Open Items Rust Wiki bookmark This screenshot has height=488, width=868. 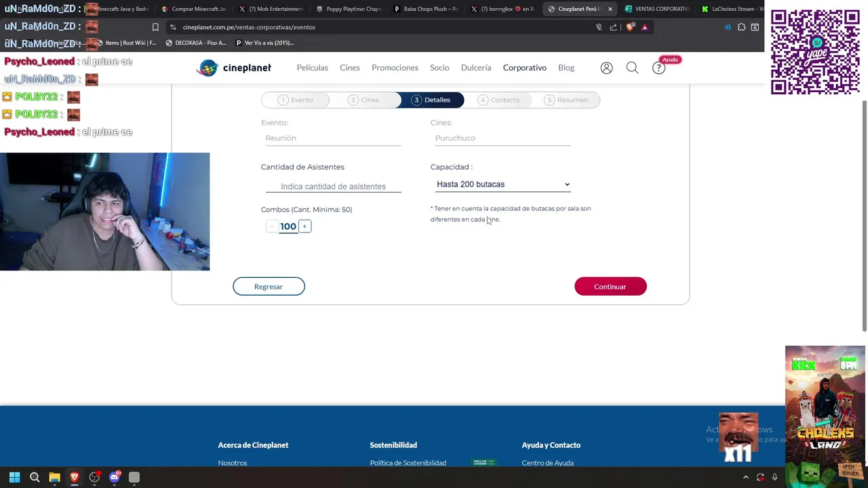[x=126, y=43]
